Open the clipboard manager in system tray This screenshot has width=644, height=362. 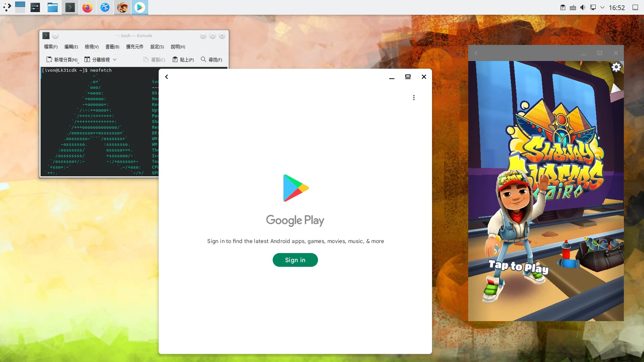coord(562,7)
